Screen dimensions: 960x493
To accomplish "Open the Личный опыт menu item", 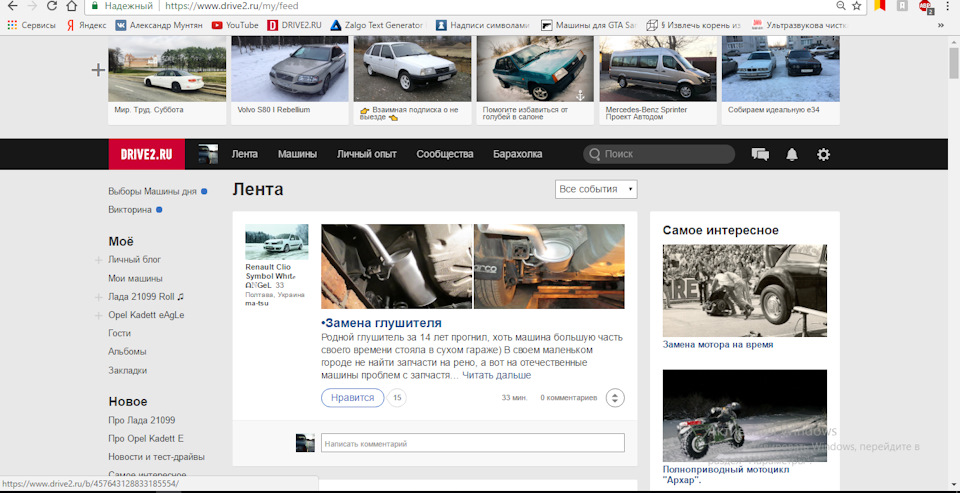I will tap(367, 154).
